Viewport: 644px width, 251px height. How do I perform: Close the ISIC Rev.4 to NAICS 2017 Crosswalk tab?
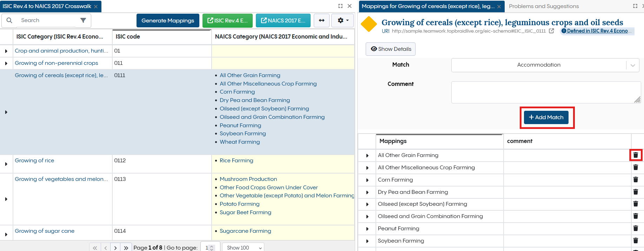[x=96, y=7]
